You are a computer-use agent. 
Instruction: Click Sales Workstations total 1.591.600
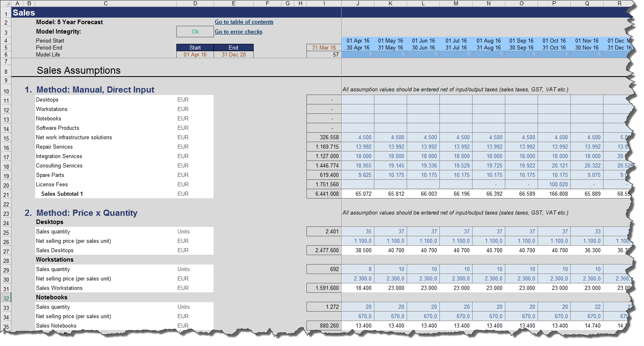click(x=324, y=288)
